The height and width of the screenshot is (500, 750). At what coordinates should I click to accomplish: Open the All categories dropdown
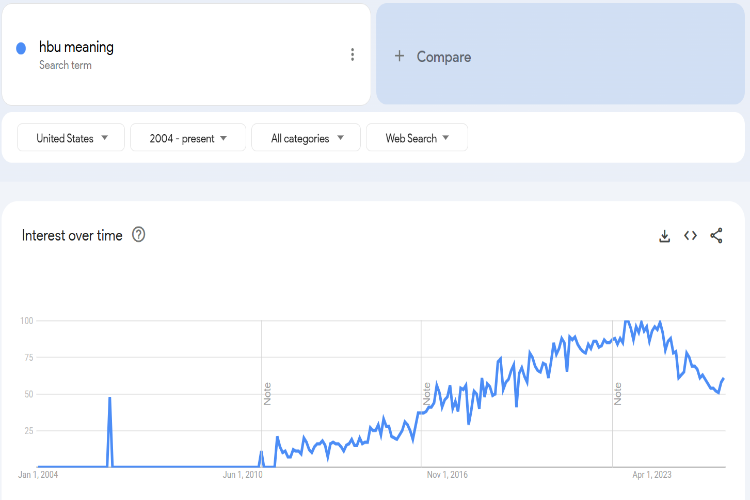305,139
